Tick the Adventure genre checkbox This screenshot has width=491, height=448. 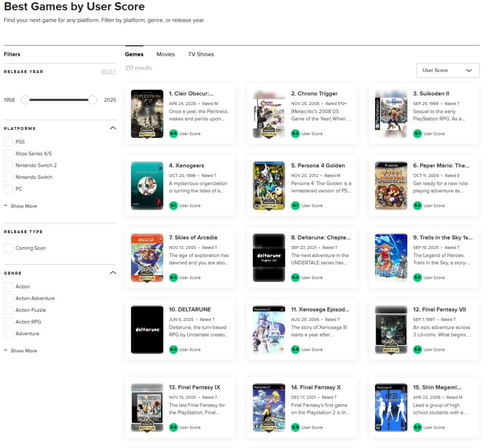[9, 334]
